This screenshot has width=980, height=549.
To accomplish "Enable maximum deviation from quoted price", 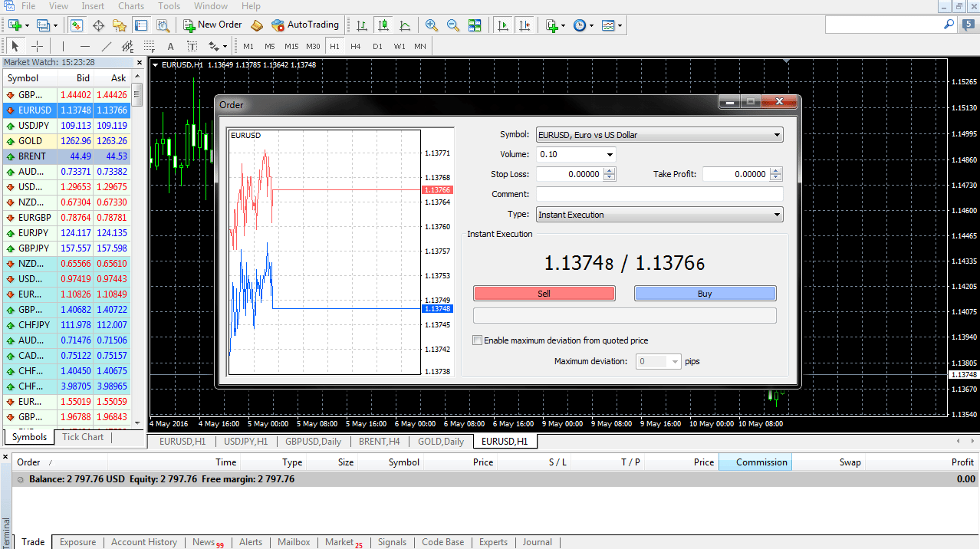I will pyautogui.click(x=478, y=340).
